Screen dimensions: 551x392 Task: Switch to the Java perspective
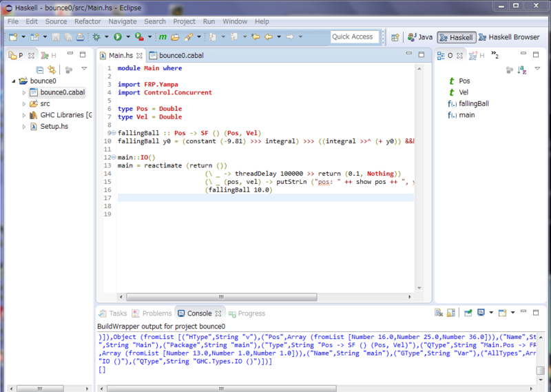tap(420, 37)
